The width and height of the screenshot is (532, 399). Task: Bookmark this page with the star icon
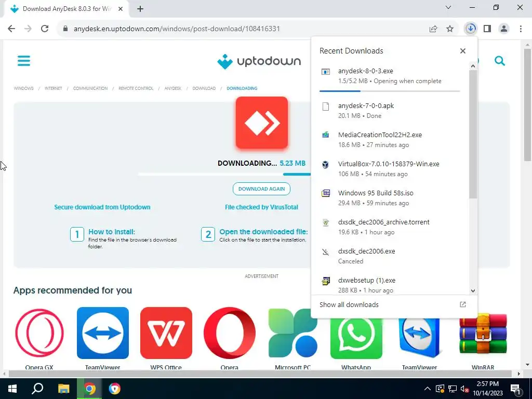point(449,29)
